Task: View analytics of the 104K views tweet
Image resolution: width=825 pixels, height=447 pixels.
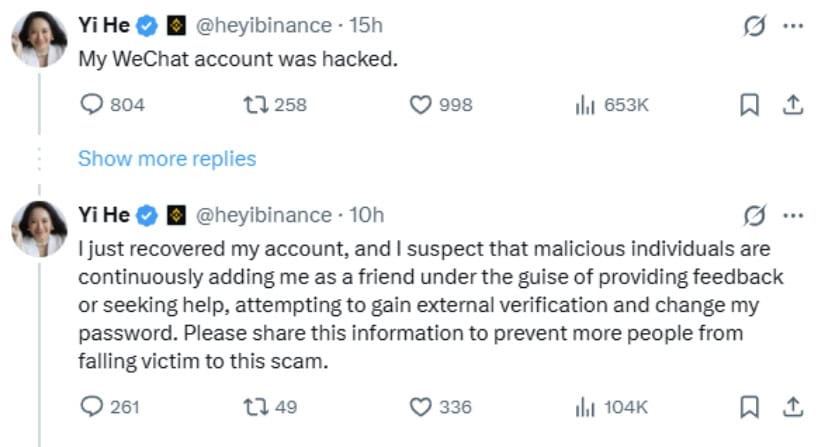Action: point(585,406)
